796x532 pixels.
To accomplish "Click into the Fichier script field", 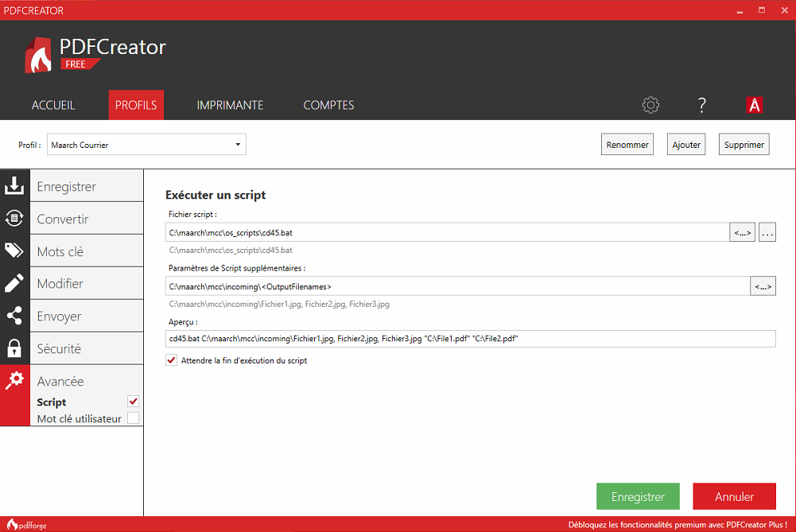I will pyautogui.click(x=447, y=232).
